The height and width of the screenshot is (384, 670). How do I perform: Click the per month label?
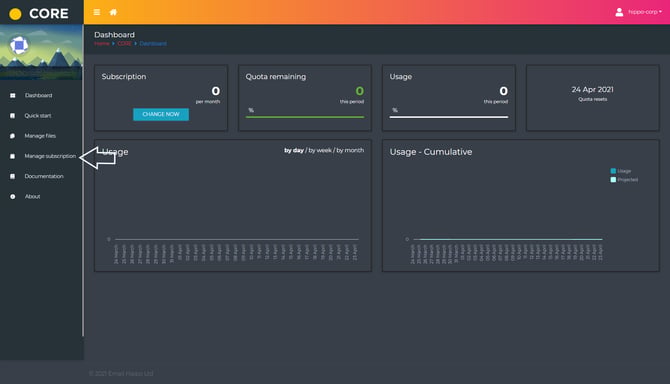[208, 102]
